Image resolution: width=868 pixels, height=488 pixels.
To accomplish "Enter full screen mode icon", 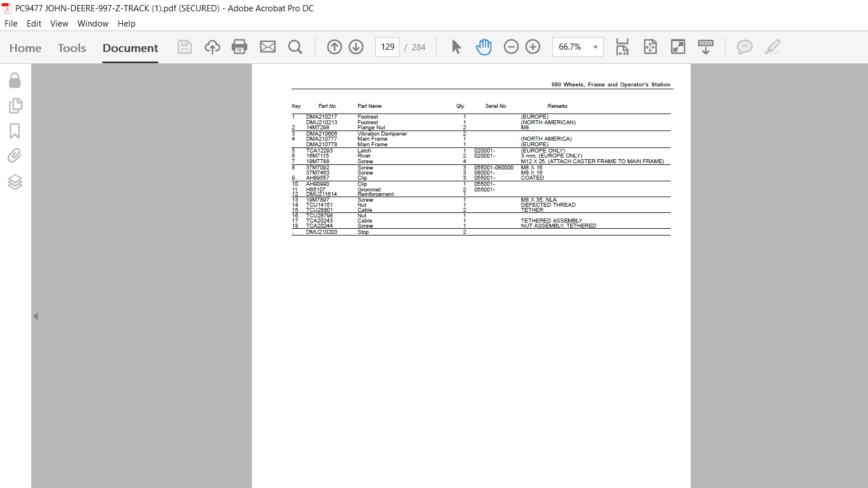I will [x=678, y=47].
